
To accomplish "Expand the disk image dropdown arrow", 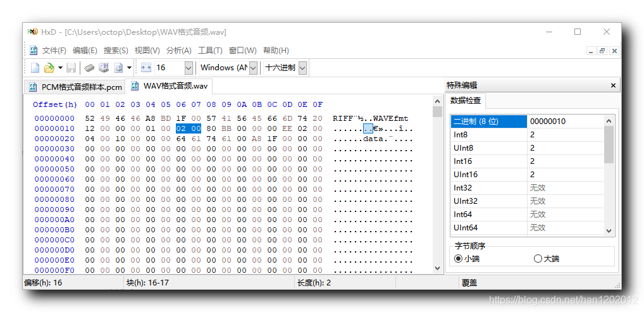I will 129,68.
